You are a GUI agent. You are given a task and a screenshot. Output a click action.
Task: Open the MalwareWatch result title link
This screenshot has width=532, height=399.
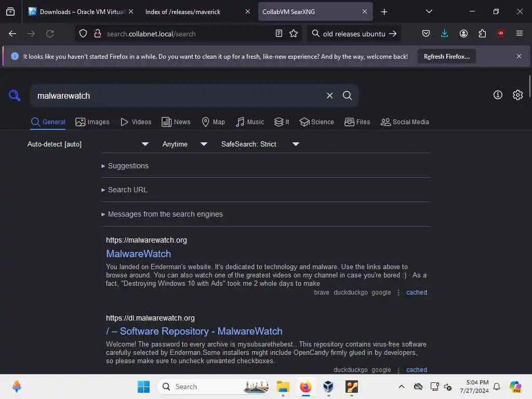tap(138, 254)
